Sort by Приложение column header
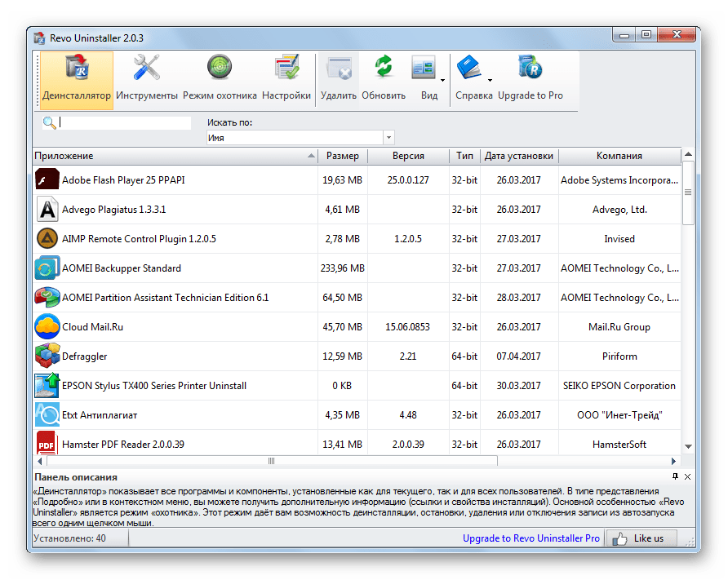Screen dimensions: 728x580 click(175, 156)
